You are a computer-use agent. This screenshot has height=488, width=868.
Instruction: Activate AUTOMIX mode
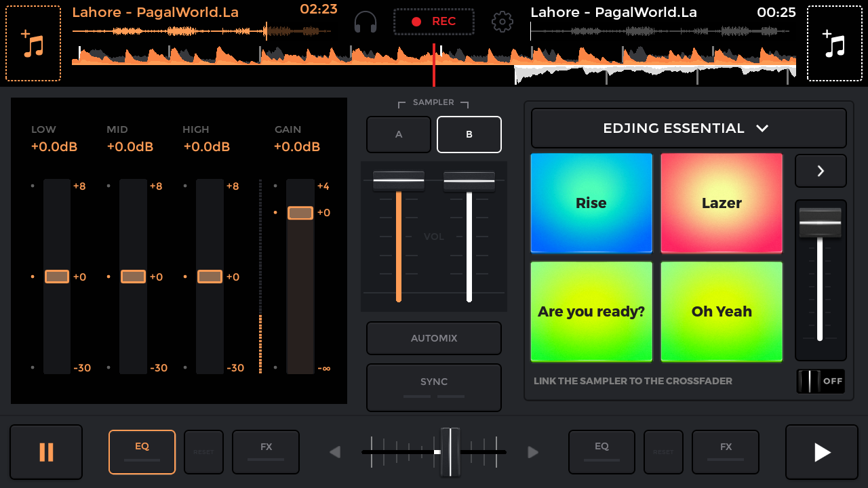pyautogui.click(x=433, y=338)
